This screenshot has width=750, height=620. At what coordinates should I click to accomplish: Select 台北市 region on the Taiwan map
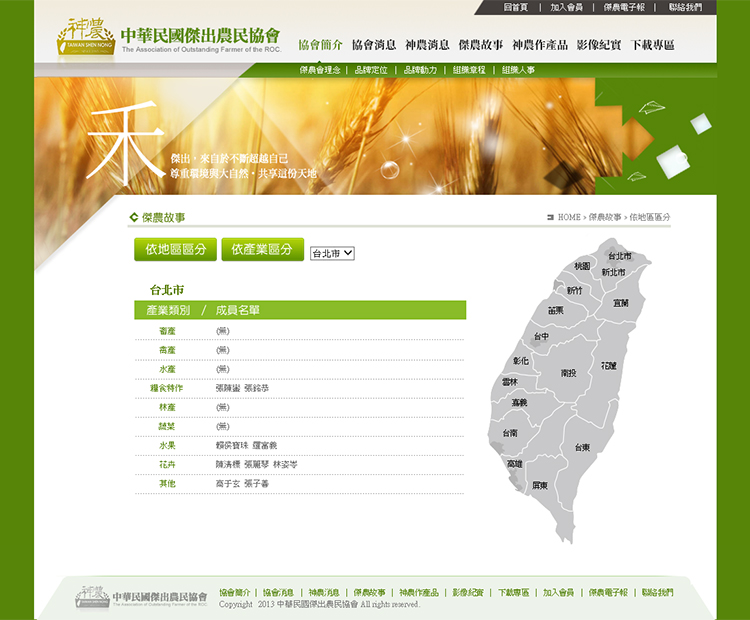tap(619, 257)
